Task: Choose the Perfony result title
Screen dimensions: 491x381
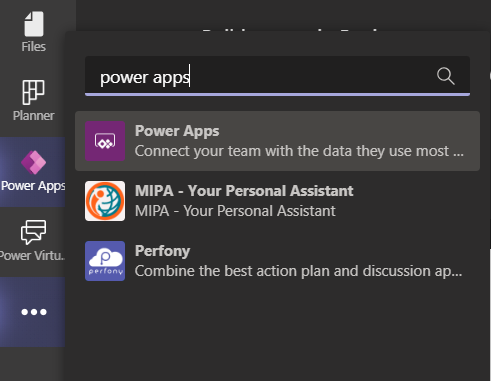Action: click(x=162, y=251)
